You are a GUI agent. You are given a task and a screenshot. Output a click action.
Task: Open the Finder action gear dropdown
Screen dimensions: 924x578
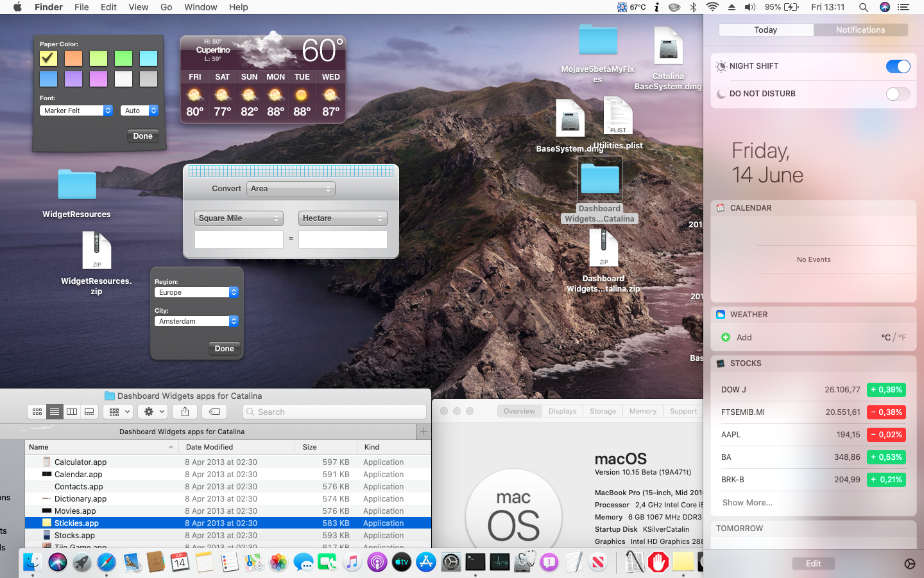153,412
